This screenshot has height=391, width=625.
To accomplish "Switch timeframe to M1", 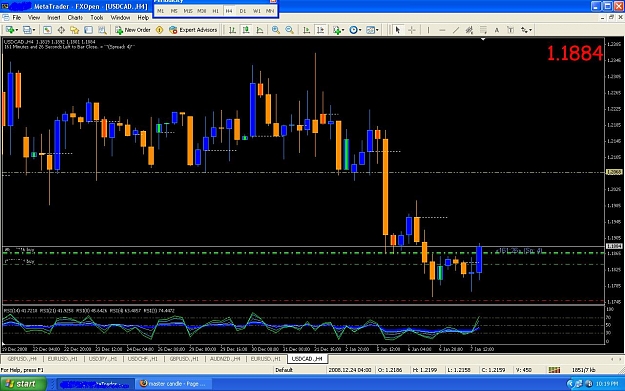I will (161, 11).
